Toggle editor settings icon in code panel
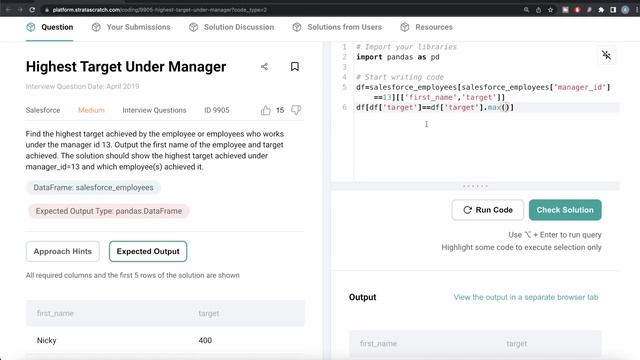This screenshot has height=360, width=640. [607, 55]
